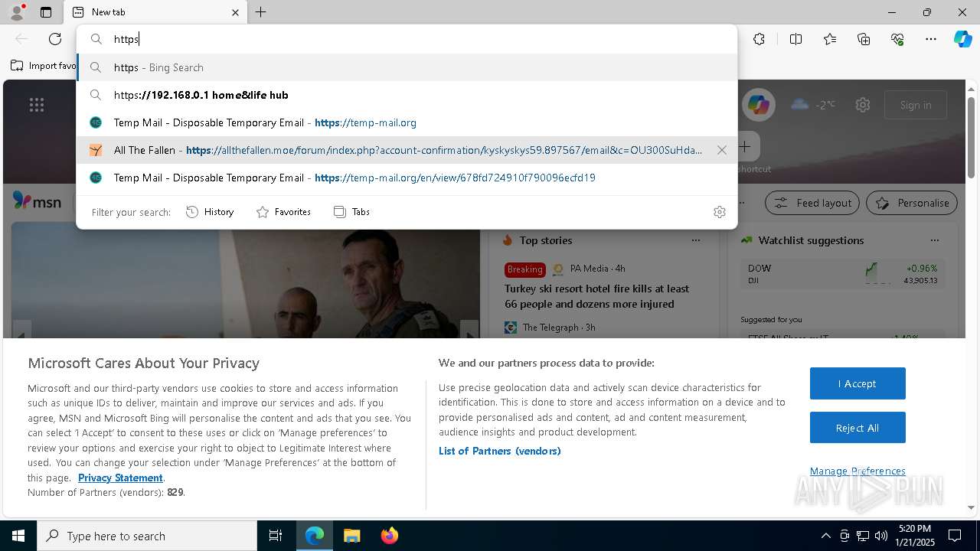Viewport: 980px width, 551px height.
Task: Open the volume speaker tray icon
Action: pyautogui.click(x=880, y=536)
